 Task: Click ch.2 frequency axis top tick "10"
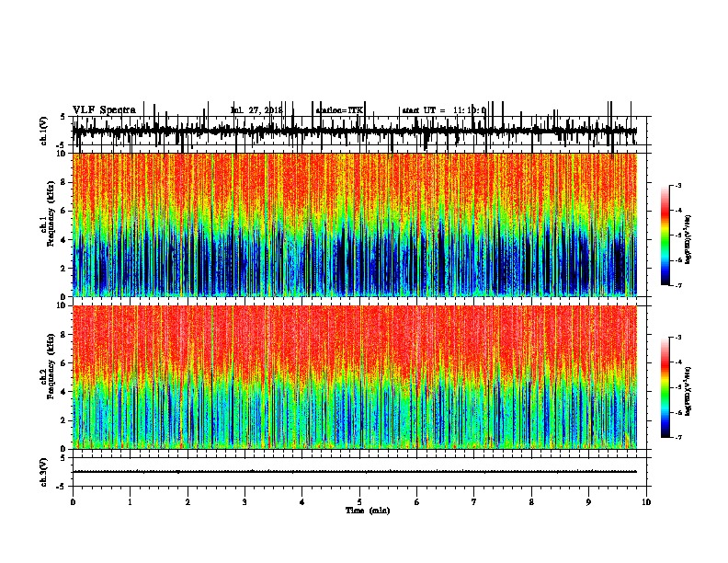[x=63, y=305]
